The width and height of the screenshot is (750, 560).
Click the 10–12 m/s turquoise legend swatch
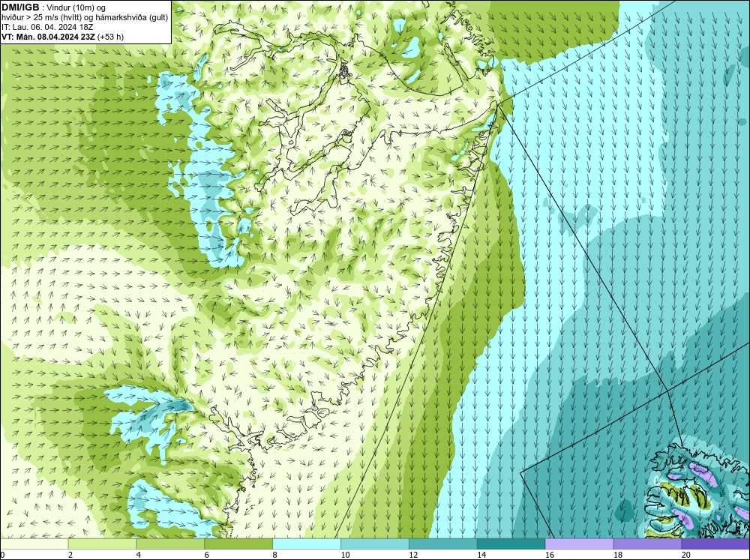tap(375, 544)
